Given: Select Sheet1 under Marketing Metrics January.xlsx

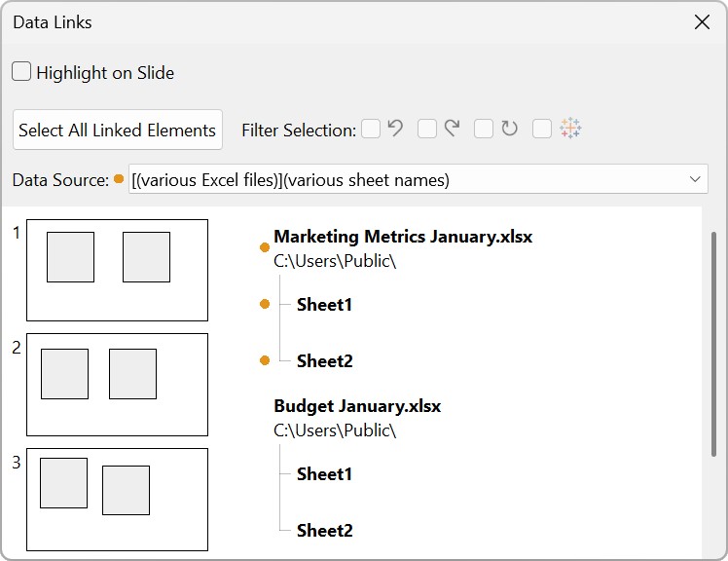Looking at the screenshot, I should [324, 305].
